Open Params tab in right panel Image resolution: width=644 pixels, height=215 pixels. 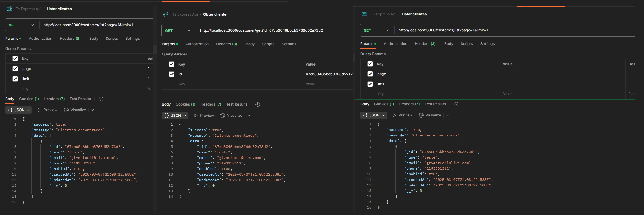[x=368, y=44]
